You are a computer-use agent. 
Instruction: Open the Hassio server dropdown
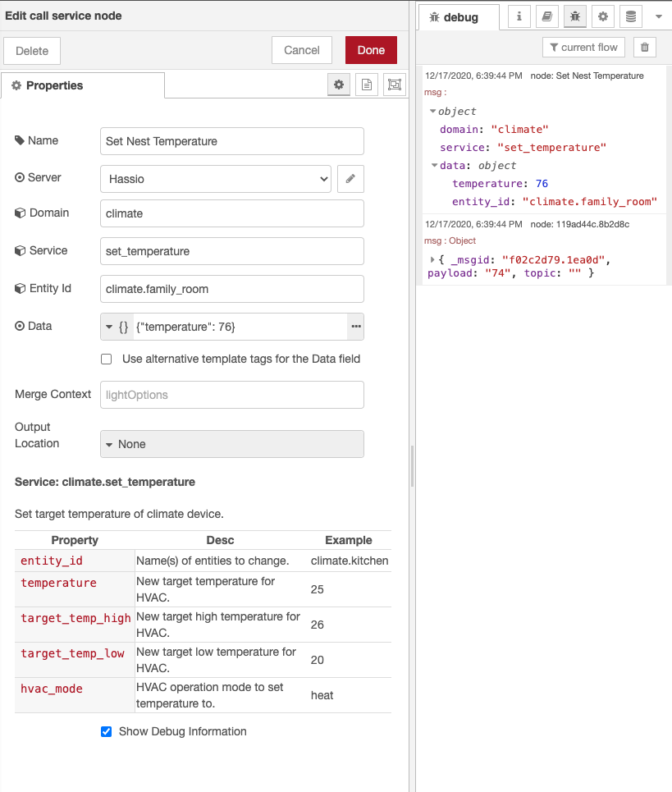tap(215, 178)
